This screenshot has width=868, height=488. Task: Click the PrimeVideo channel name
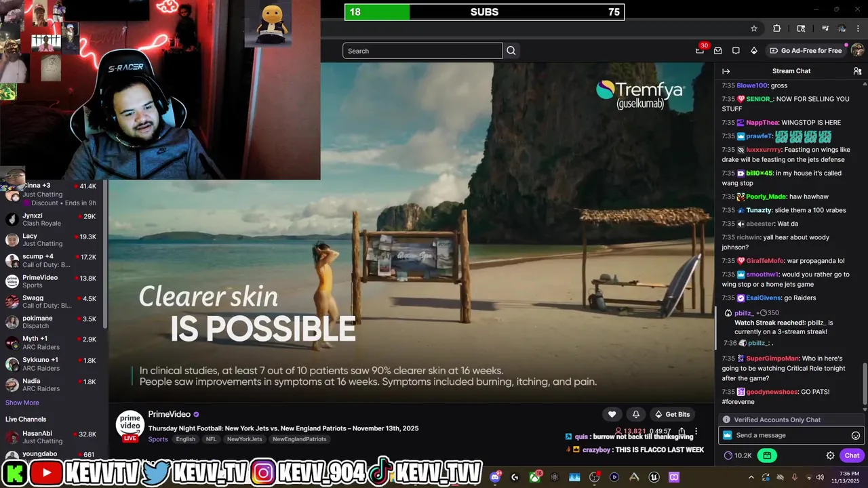(x=170, y=414)
